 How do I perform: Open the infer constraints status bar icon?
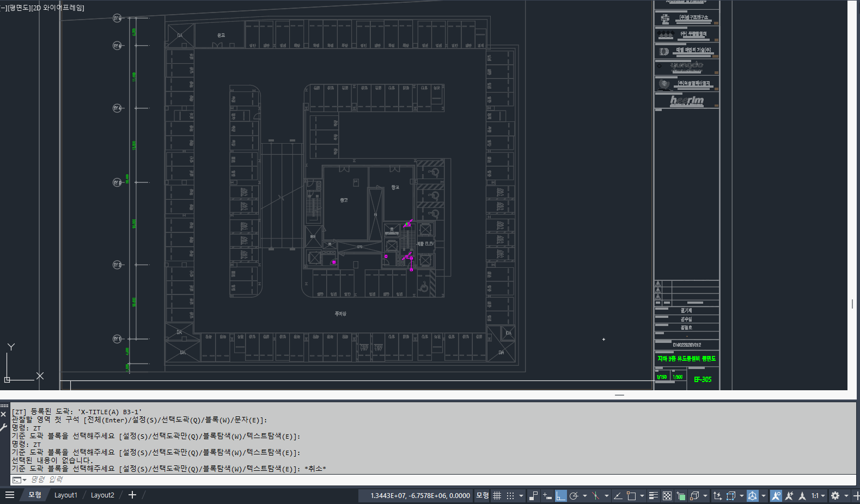coord(533,496)
